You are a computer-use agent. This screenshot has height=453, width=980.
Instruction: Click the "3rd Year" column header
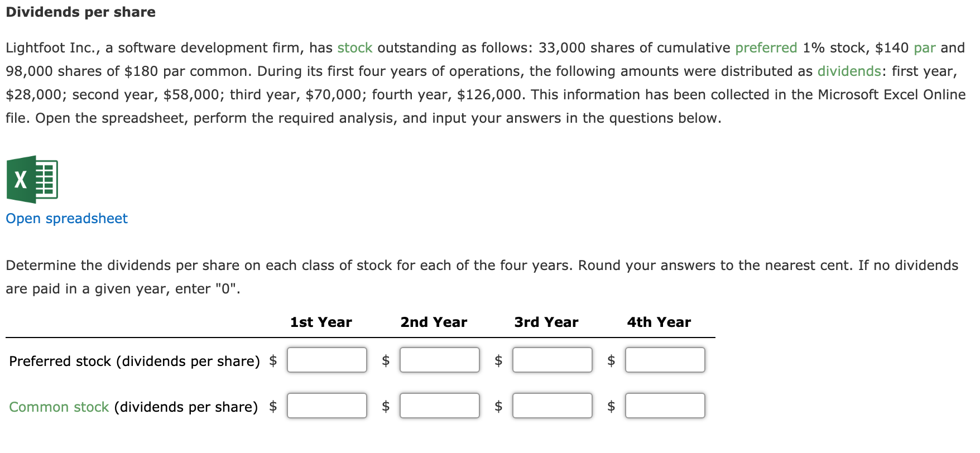click(546, 322)
